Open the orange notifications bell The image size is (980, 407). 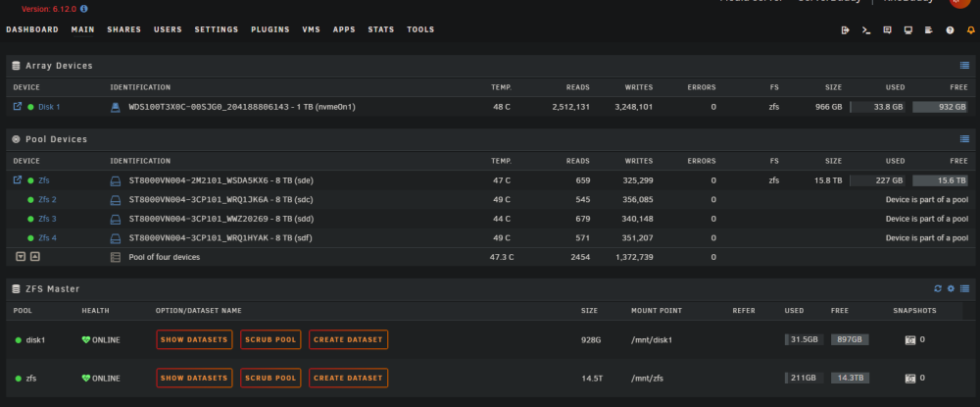[970, 30]
